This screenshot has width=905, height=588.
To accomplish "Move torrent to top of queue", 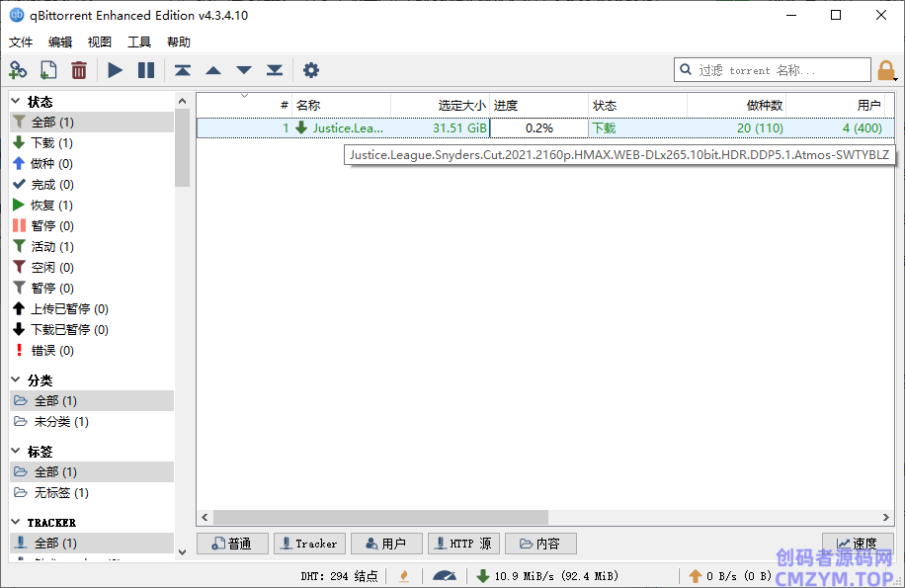I will pyautogui.click(x=183, y=70).
